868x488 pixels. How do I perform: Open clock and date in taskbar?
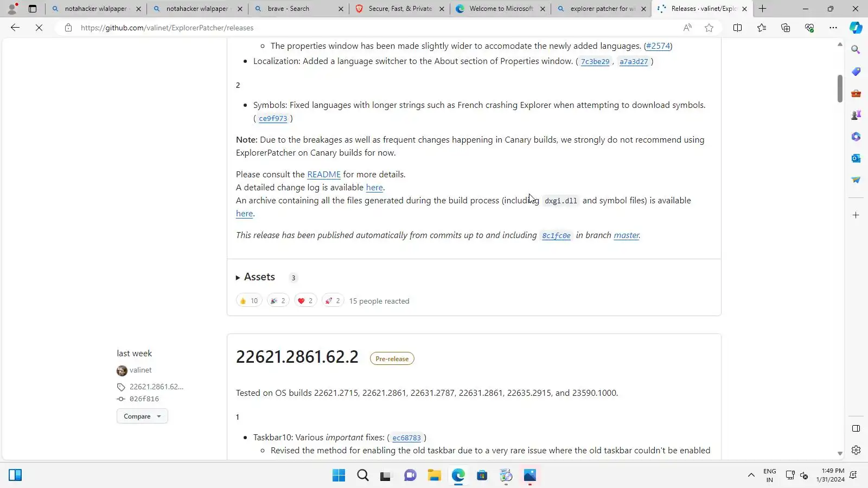click(831, 476)
